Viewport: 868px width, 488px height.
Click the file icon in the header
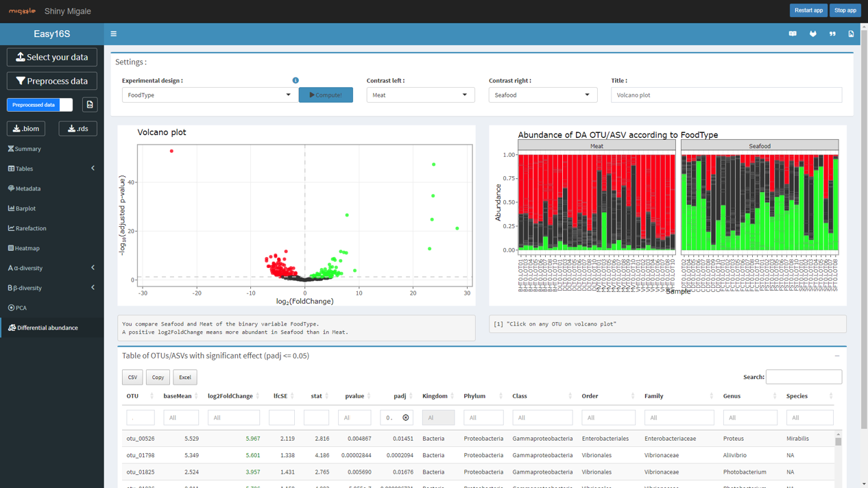pyautogui.click(x=851, y=34)
